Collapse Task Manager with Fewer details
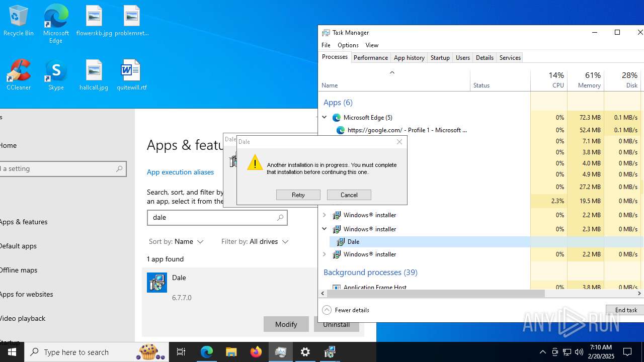 [346, 310]
